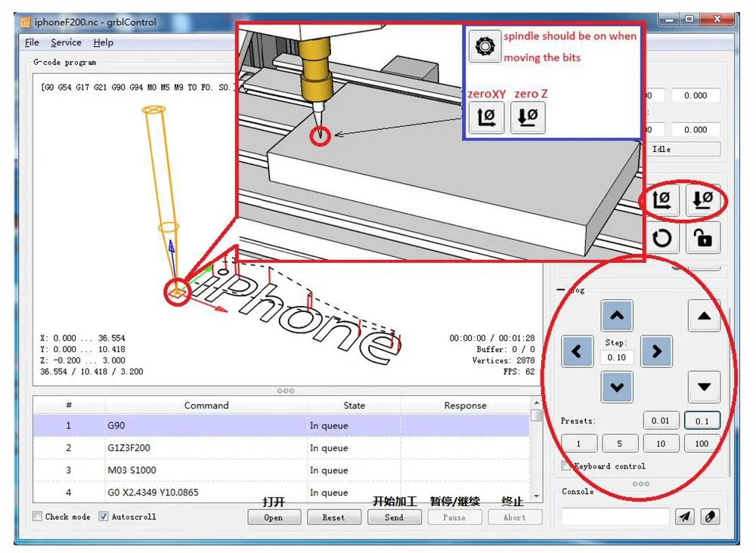The image size is (756, 553).
Task: Select the 0.1 step preset
Action: click(702, 421)
